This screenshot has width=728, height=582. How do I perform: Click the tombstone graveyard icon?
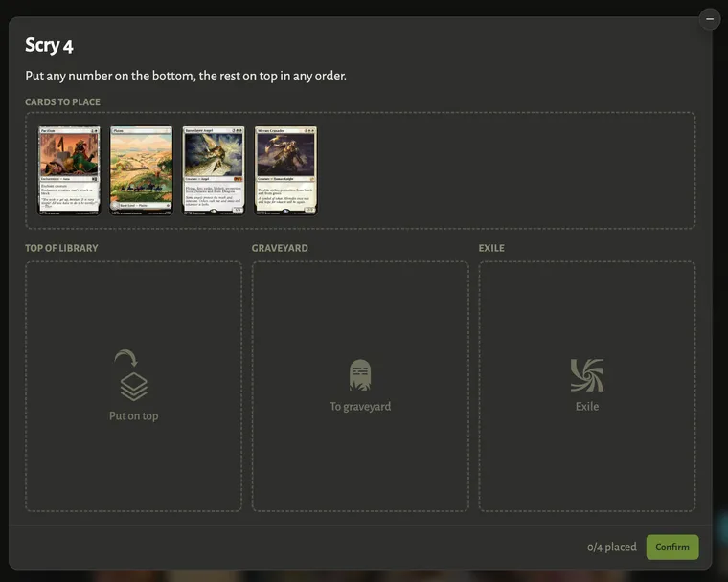point(360,375)
